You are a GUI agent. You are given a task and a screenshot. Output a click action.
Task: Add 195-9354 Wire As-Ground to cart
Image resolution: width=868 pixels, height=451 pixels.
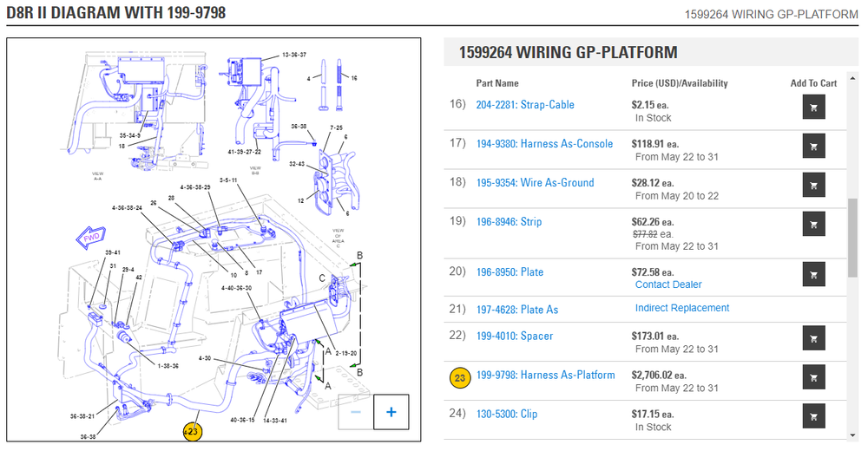pos(814,186)
